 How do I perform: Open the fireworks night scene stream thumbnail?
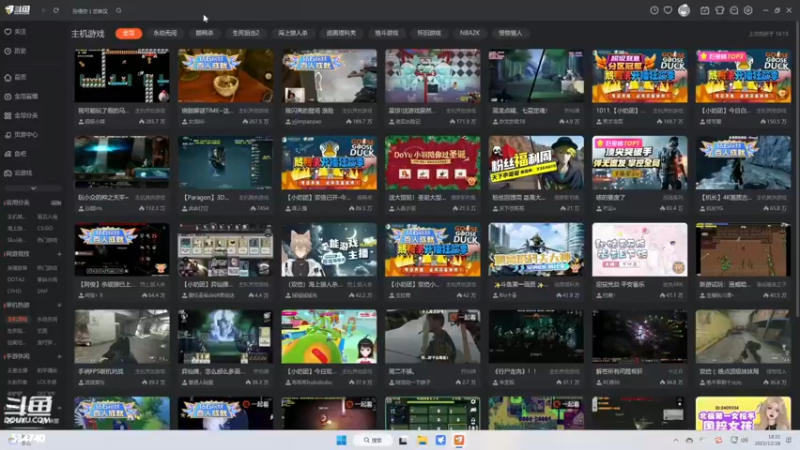pyautogui.click(x=640, y=337)
